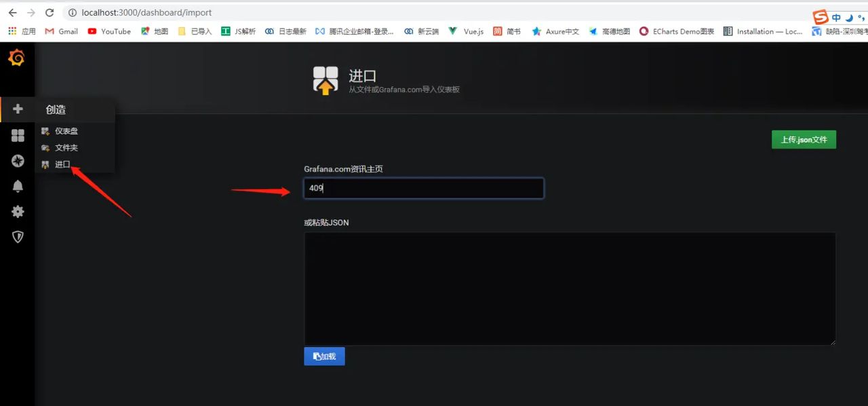Choose 进口 in the Create popup menu
The image size is (868, 406).
click(62, 164)
